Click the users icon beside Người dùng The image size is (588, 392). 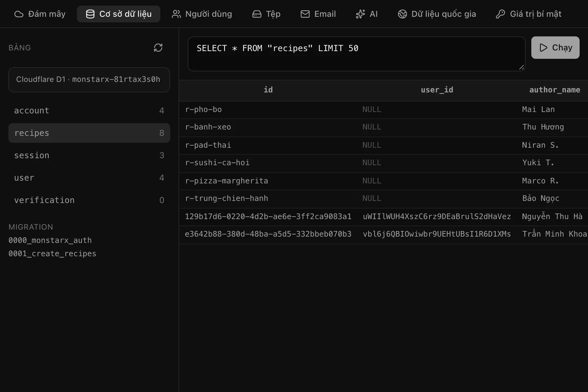(176, 14)
